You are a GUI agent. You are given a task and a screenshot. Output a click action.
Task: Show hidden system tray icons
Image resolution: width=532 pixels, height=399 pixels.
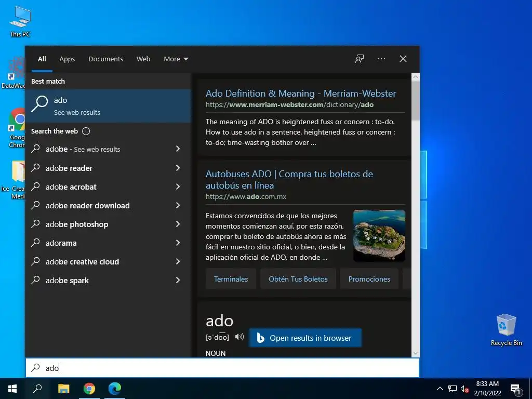click(440, 389)
